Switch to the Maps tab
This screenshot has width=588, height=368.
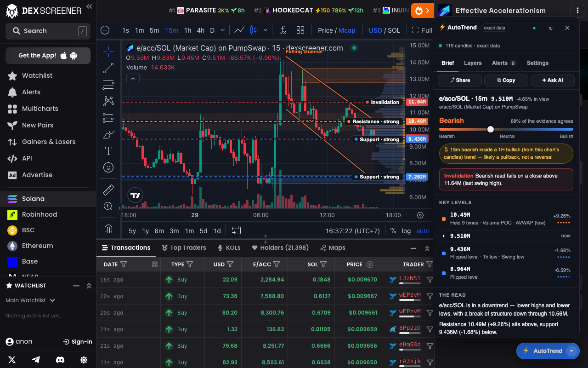pos(333,247)
